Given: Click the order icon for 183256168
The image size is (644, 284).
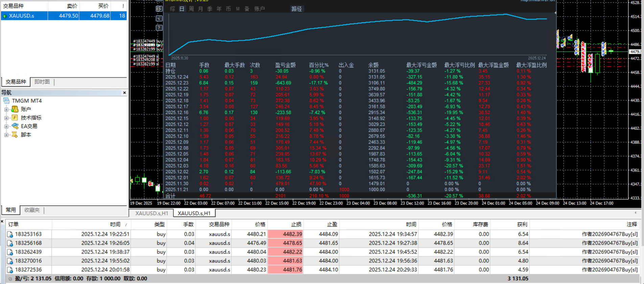Looking at the screenshot, I should (10, 243).
